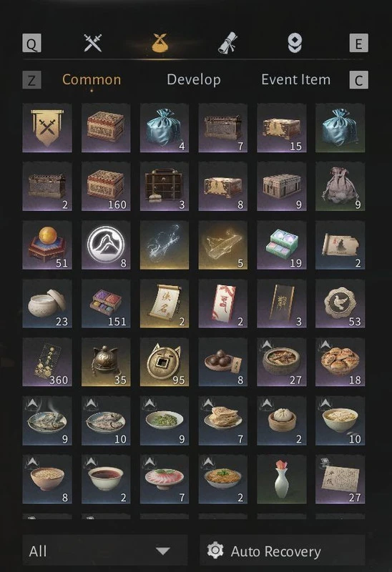Open the stacked gems category icon
Image resolution: width=392 pixels, height=572 pixels.
point(295,43)
